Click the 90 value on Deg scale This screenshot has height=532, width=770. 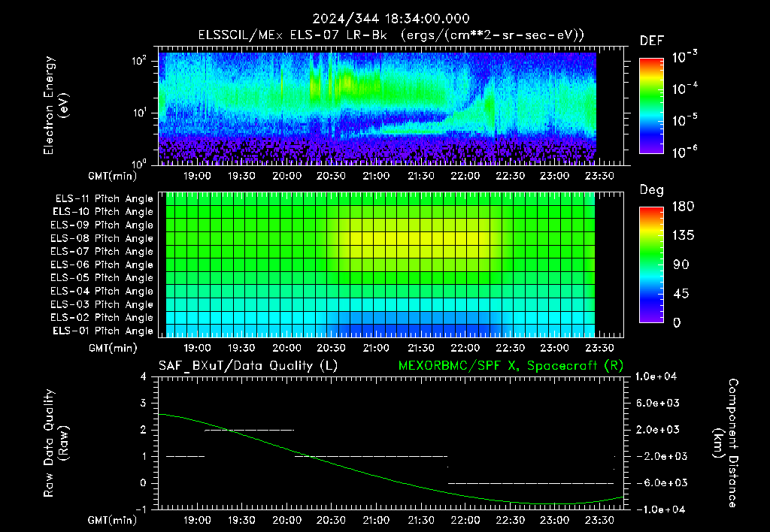[681, 264]
